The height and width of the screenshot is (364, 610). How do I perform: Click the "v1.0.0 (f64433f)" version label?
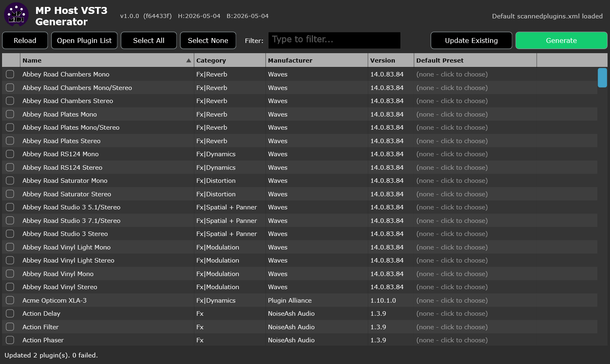pyautogui.click(x=146, y=16)
